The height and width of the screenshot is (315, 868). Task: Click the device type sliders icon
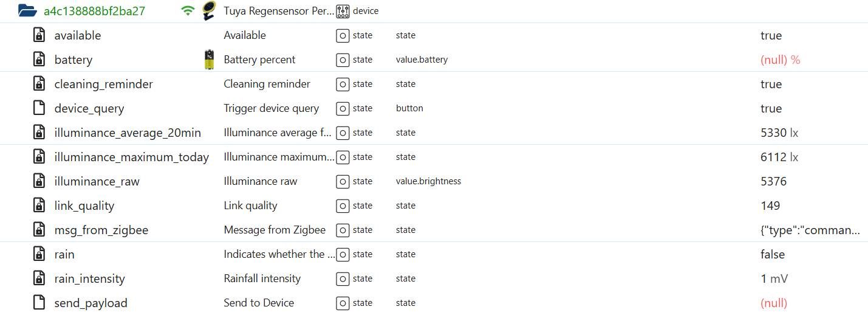click(x=343, y=10)
